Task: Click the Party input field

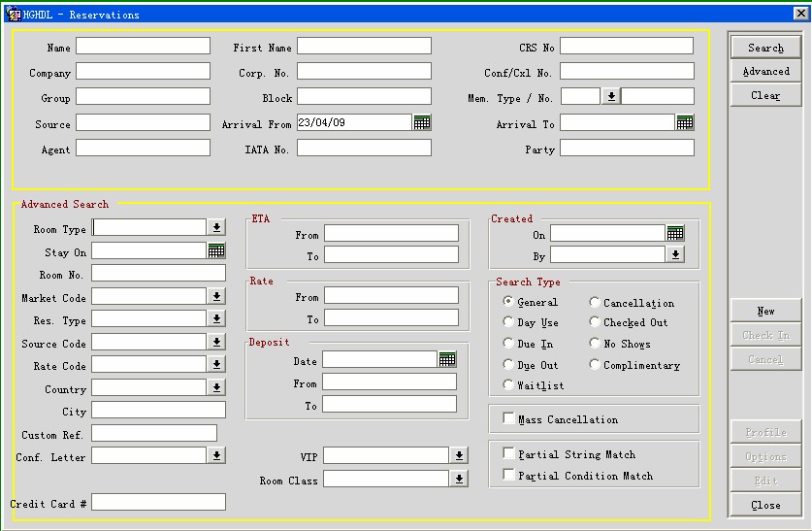Action: (627, 148)
